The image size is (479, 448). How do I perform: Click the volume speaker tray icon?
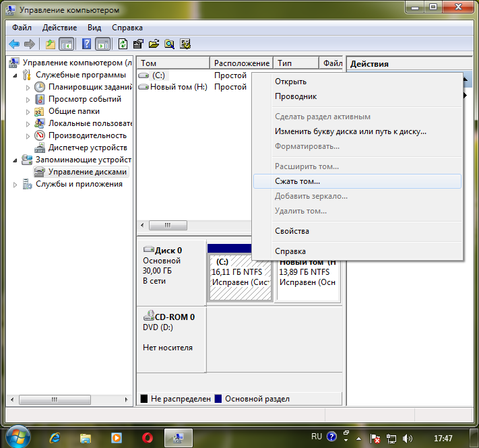point(408,439)
